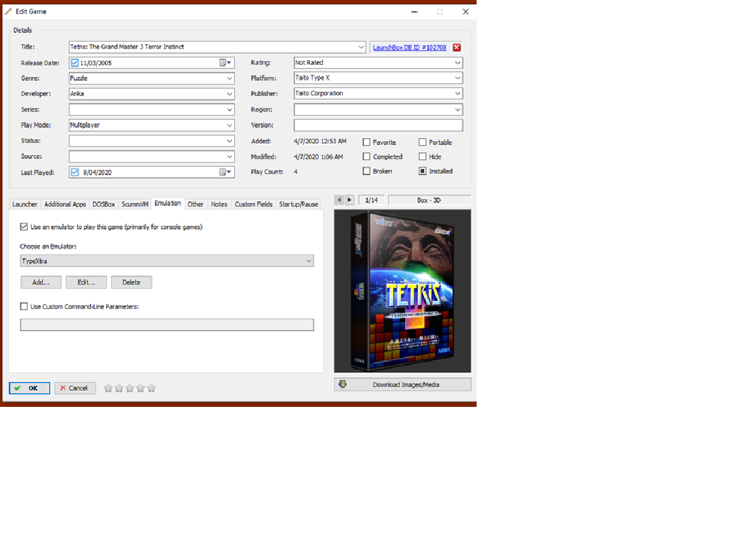Open the Notes tab
Viewport: 731px width, 560px height.
click(219, 204)
